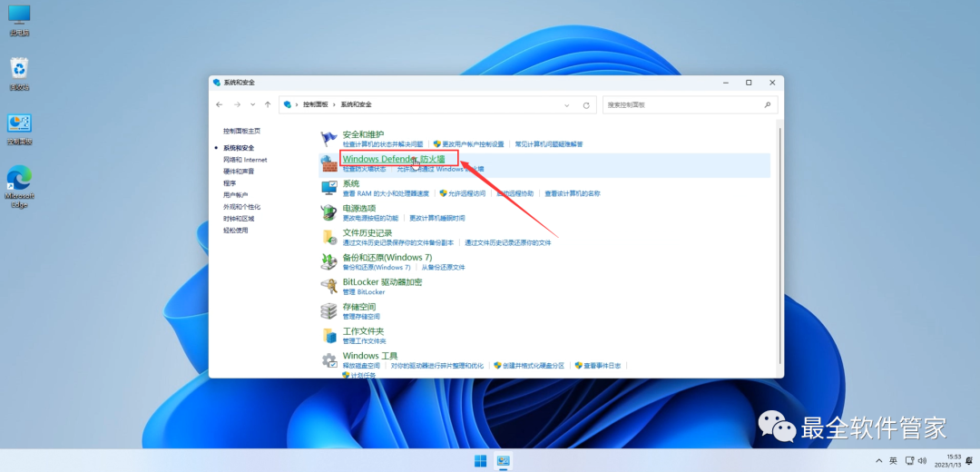
Task: Select Recycle Bin desktop icon
Action: click(x=19, y=74)
